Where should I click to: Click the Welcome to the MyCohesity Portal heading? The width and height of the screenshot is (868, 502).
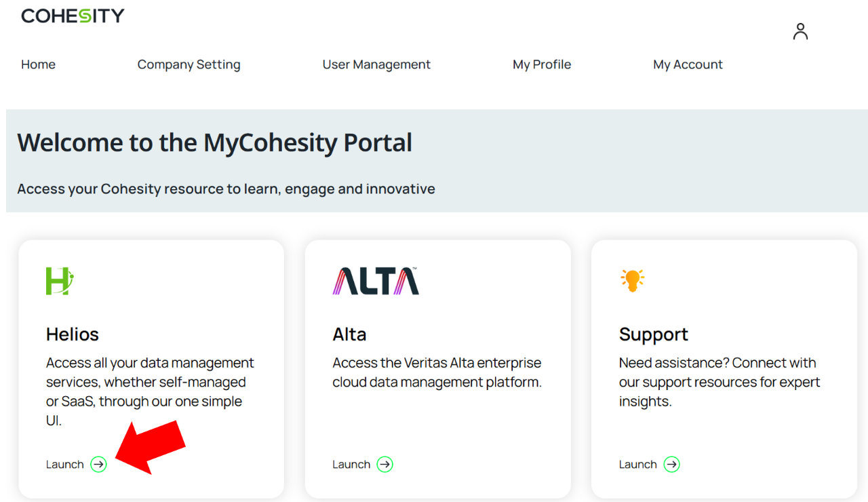[214, 142]
